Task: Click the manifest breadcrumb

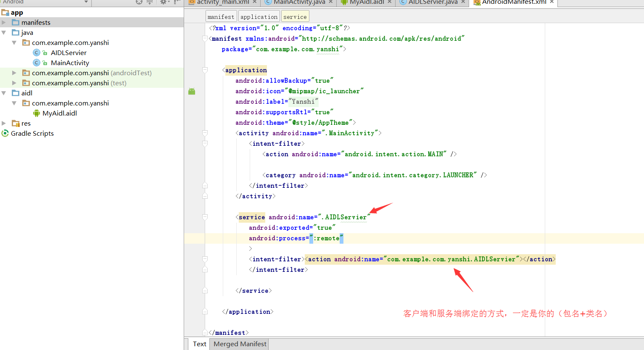Action: point(221,17)
